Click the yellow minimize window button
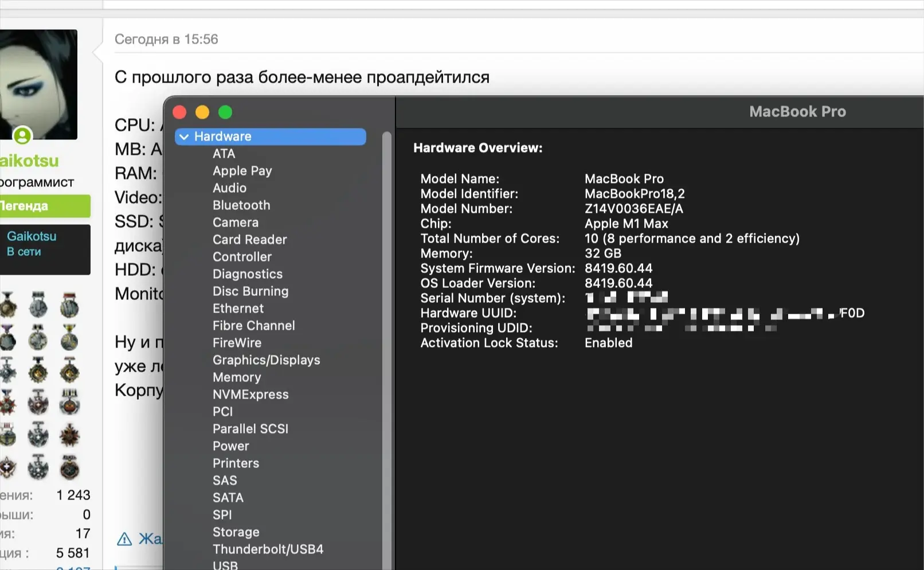This screenshot has height=570, width=924. coord(202,112)
